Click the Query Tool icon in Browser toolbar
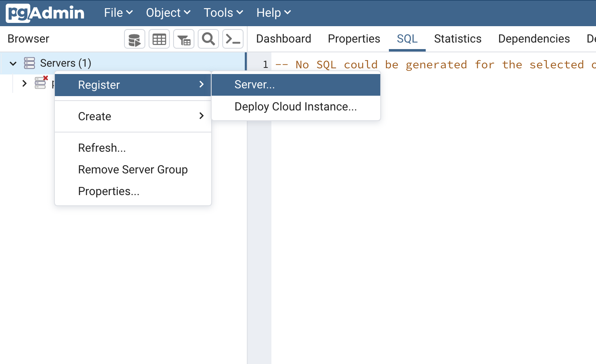 [x=134, y=39]
